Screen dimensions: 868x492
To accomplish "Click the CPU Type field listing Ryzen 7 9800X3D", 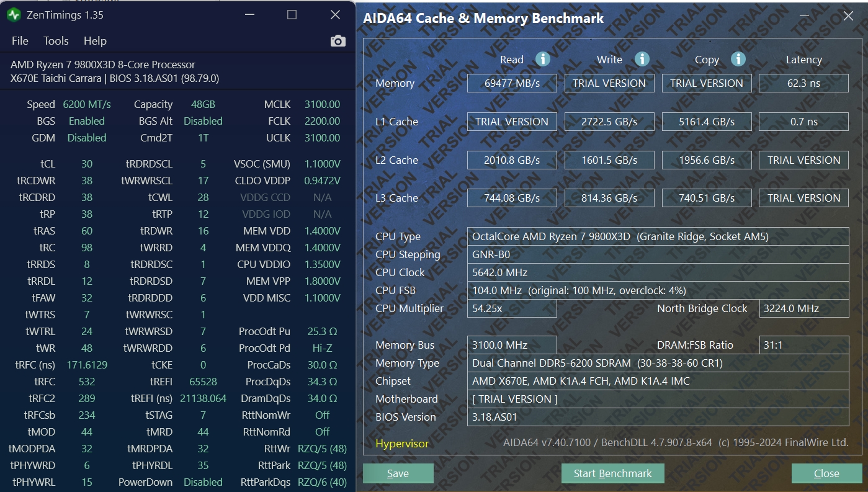I will (658, 236).
